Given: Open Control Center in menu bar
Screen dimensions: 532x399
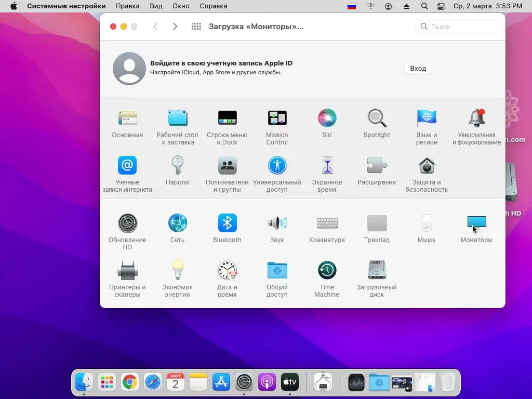Looking at the screenshot, I should 441,6.
